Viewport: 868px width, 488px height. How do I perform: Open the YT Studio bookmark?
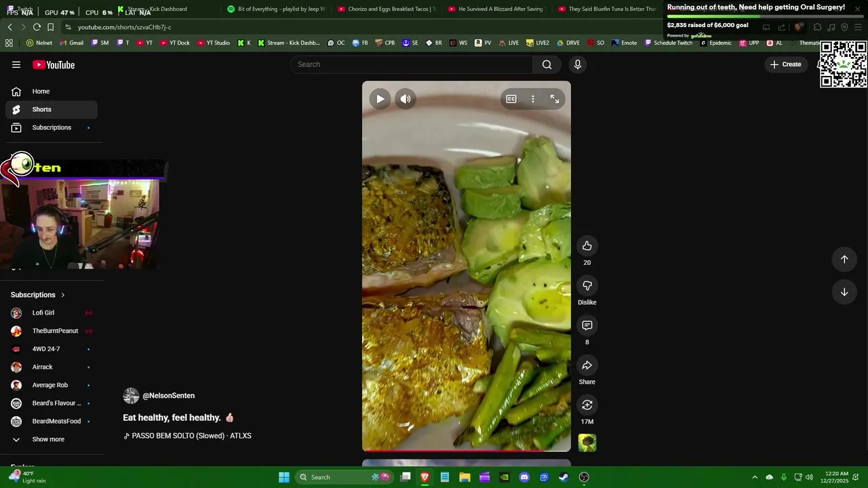pos(214,43)
